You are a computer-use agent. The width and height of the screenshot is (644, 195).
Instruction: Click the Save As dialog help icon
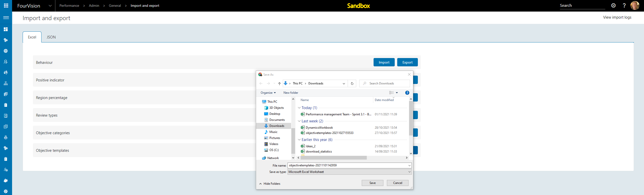pyautogui.click(x=407, y=93)
